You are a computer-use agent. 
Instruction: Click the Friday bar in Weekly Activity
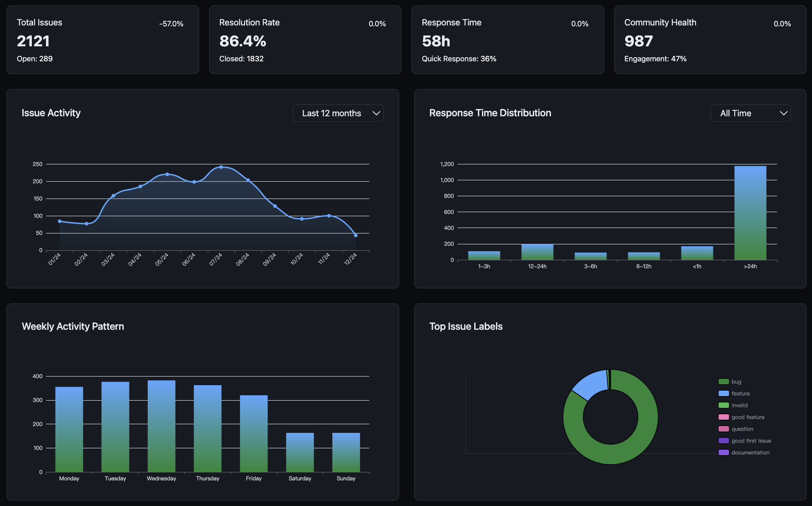point(254,433)
